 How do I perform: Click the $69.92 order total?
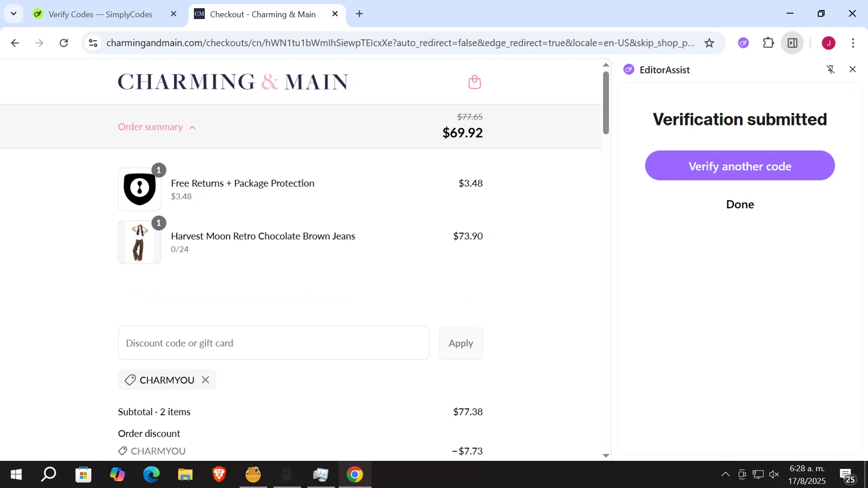tap(462, 132)
